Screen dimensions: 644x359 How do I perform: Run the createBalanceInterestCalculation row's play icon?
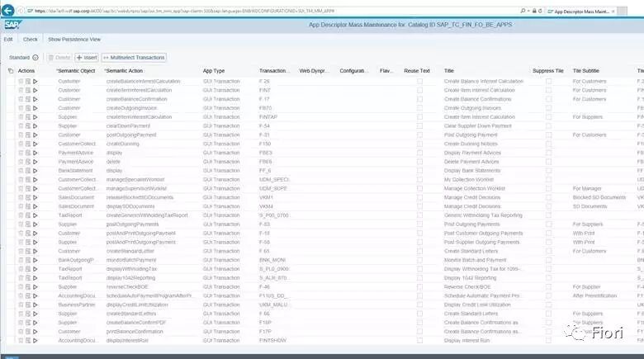(x=36, y=82)
